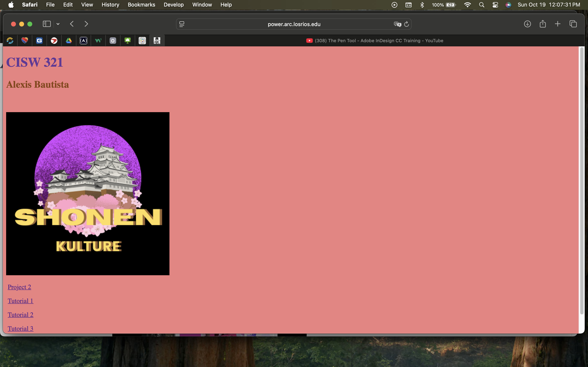Open the Bookmarks menu
588x367 pixels.
click(141, 5)
